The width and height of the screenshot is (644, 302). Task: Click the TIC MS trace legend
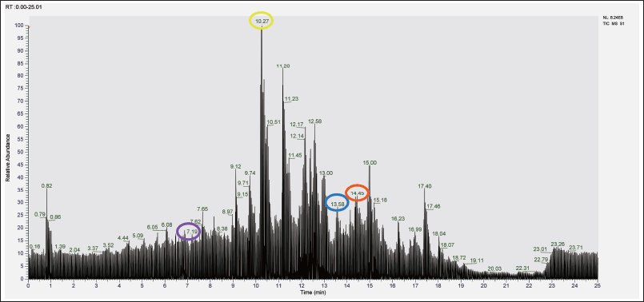[614, 24]
